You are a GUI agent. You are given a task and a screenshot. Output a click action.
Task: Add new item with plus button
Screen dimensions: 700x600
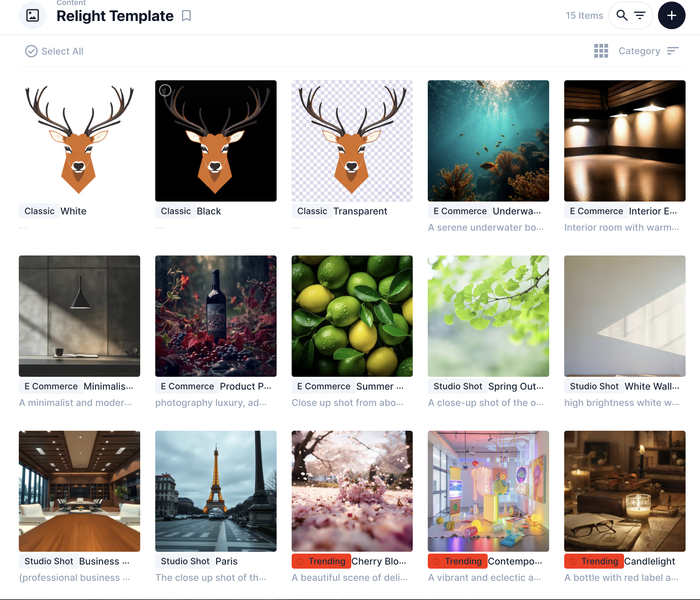pos(671,16)
